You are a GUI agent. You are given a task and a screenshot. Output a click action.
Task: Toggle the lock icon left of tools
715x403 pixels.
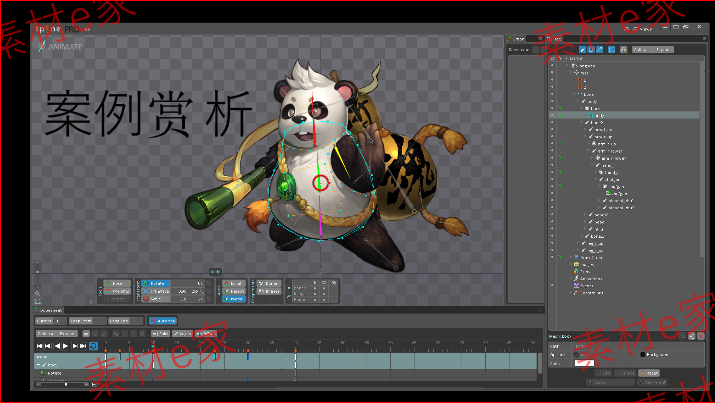[x=92, y=301]
